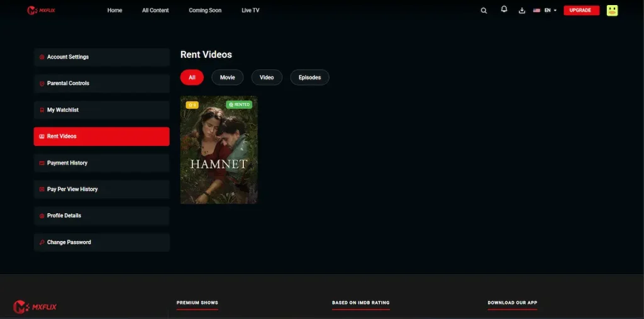Click the Change Password key icon
The height and width of the screenshot is (319, 644).
click(x=42, y=242)
